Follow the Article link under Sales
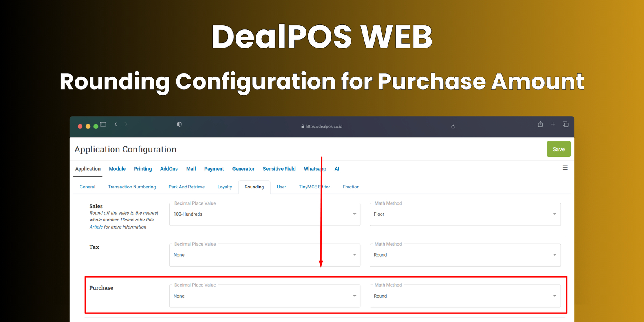Screen dimensions: 644x322 [x=96, y=227]
